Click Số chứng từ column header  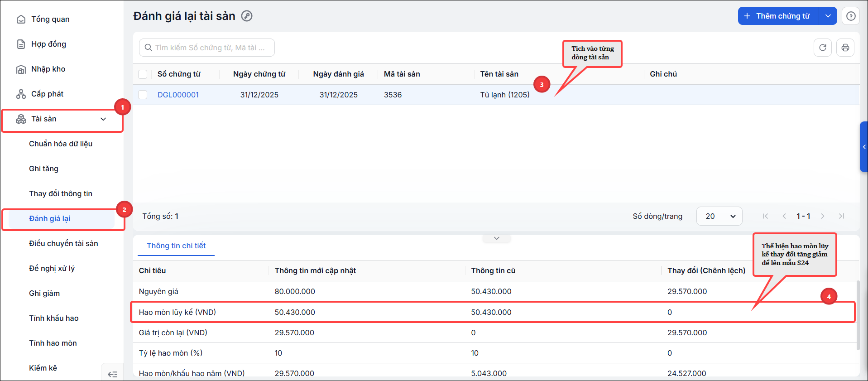point(179,74)
